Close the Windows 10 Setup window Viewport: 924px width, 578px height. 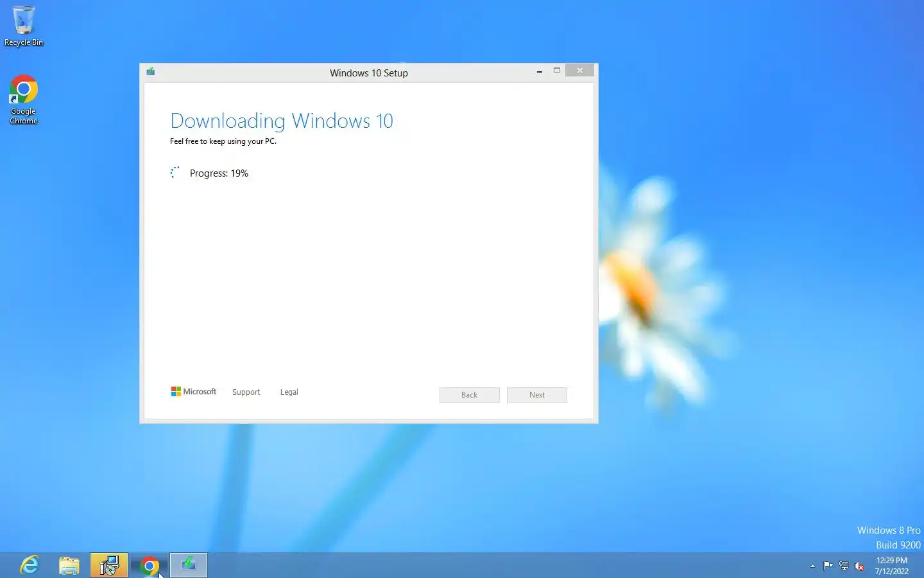(x=580, y=71)
